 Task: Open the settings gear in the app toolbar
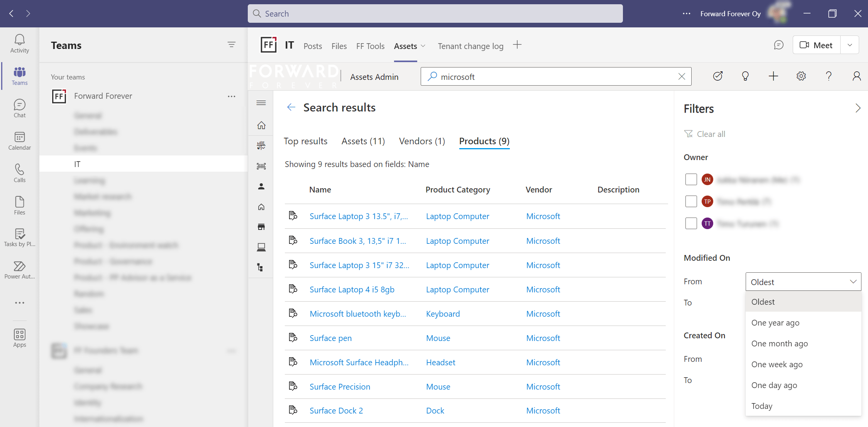point(801,76)
